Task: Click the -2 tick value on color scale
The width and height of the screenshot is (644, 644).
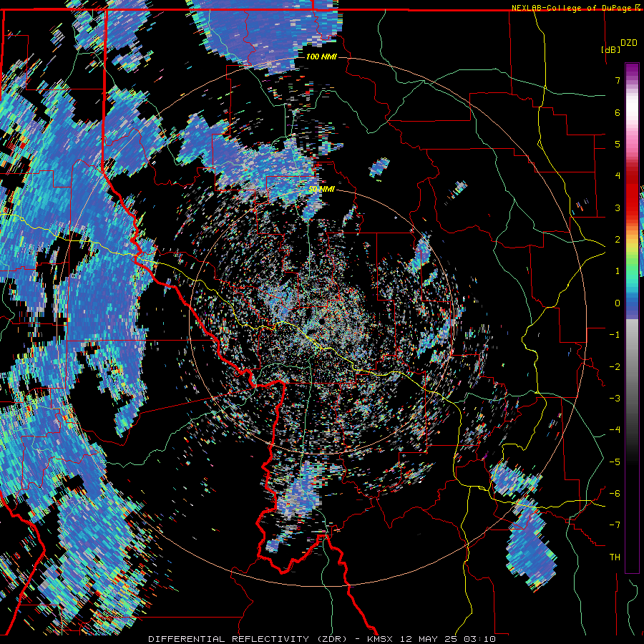Action: [615, 367]
